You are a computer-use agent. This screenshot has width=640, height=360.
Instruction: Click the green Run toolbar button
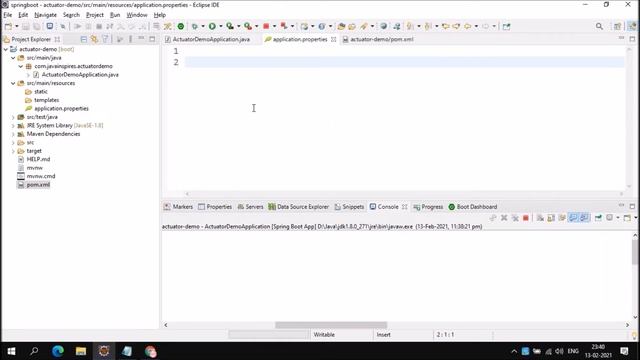212,27
